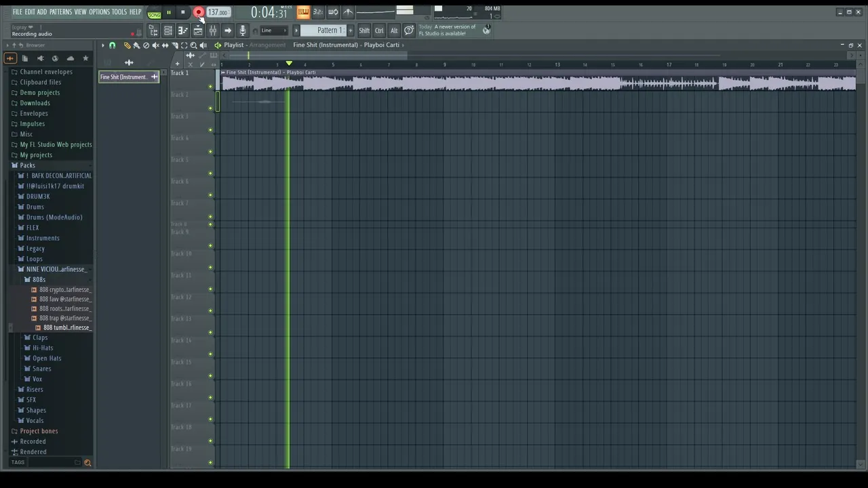This screenshot has height=488, width=868.
Task: Open the OPTIONS menu
Action: pyautogui.click(x=99, y=12)
